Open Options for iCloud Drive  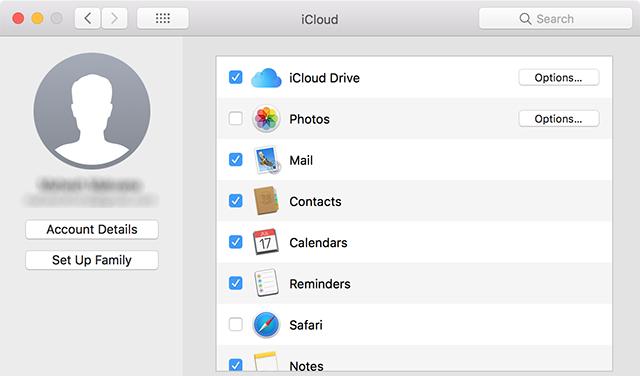(559, 78)
